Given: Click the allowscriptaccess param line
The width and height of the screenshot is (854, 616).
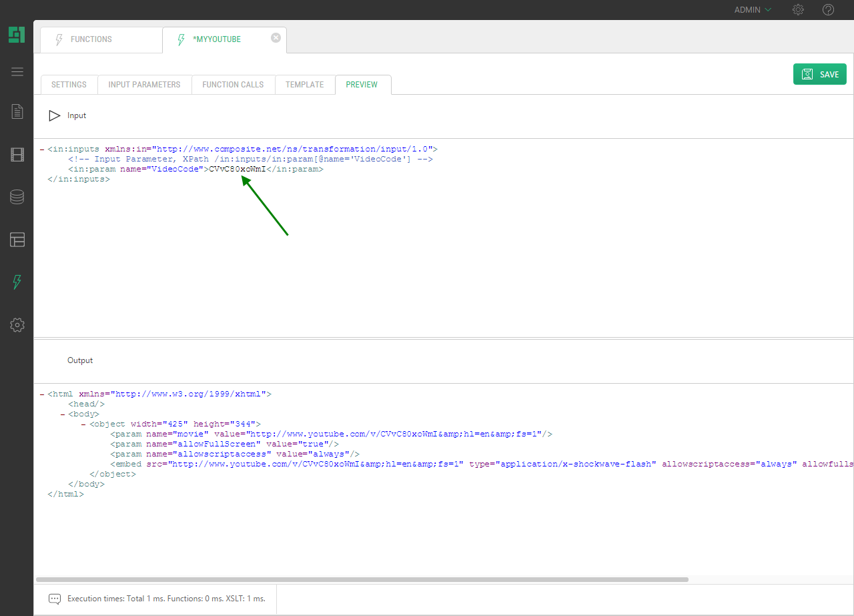Looking at the screenshot, I should click(235, 454).
